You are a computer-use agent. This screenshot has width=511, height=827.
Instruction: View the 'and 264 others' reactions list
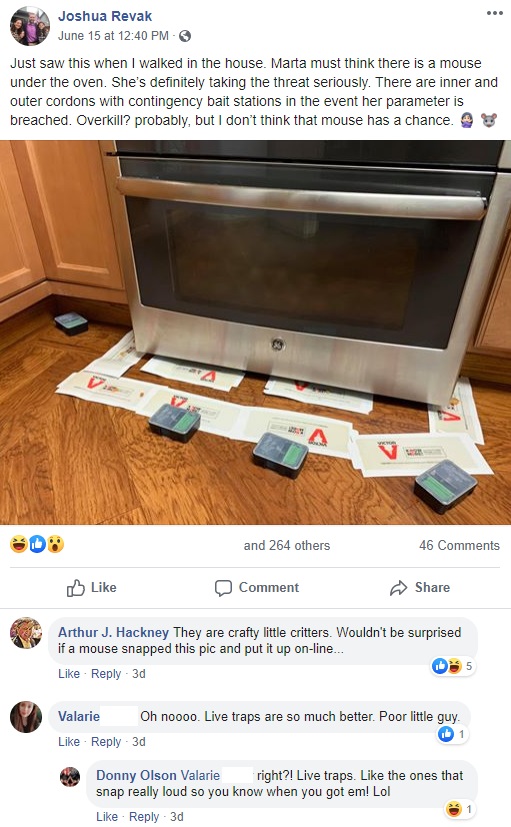tap(287, 545)
